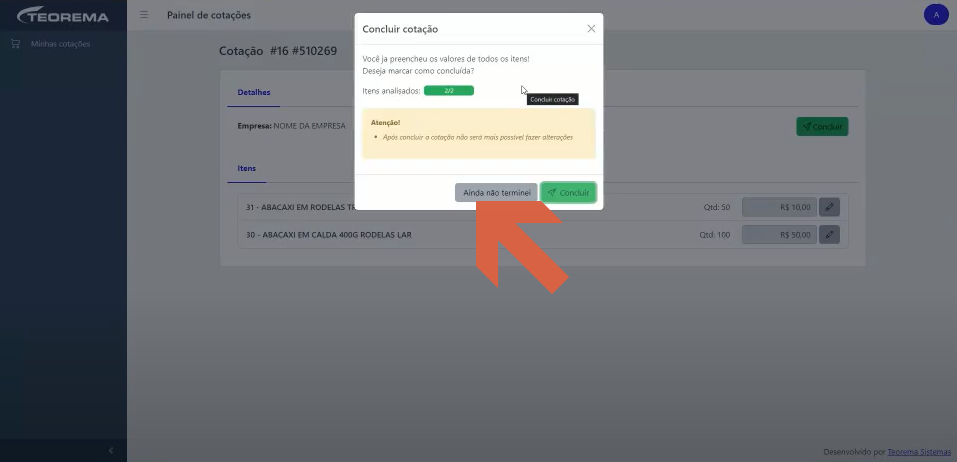957x462 pixels.
Task: Click the background Concluir button beside Empresa
Action: tap(822, 126)
